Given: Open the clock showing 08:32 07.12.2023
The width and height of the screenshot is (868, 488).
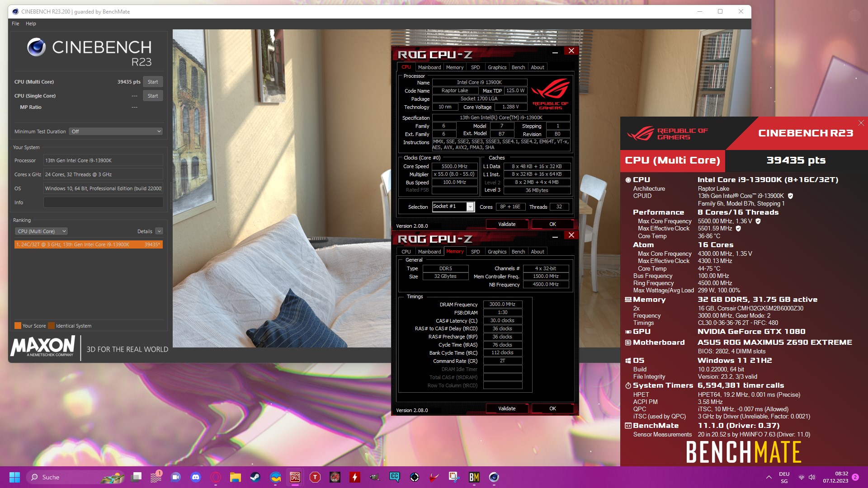Looking at the screenshot, I should point(835,477).
